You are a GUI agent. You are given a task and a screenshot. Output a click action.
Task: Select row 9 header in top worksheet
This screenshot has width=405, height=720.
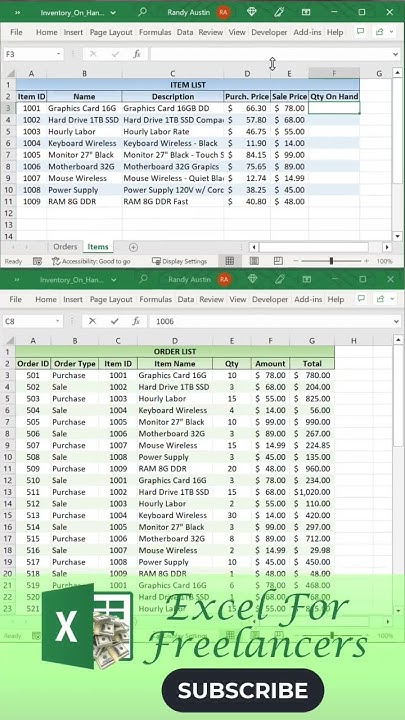(8, 178)
